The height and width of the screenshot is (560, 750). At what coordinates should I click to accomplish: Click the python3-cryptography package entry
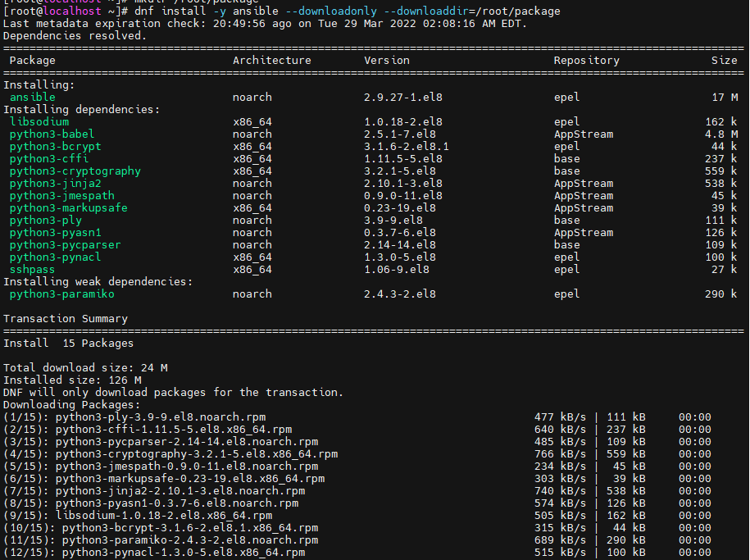coord(75,171)
